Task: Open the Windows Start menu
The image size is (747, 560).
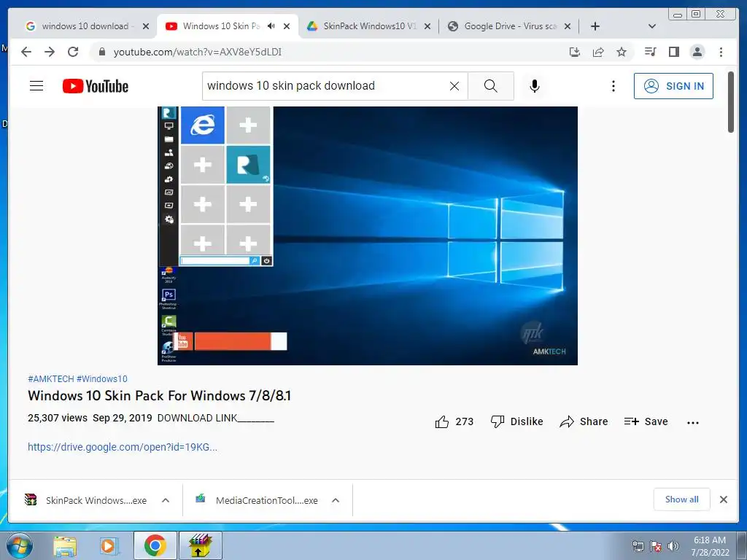Action: click(x=20, y=545)
